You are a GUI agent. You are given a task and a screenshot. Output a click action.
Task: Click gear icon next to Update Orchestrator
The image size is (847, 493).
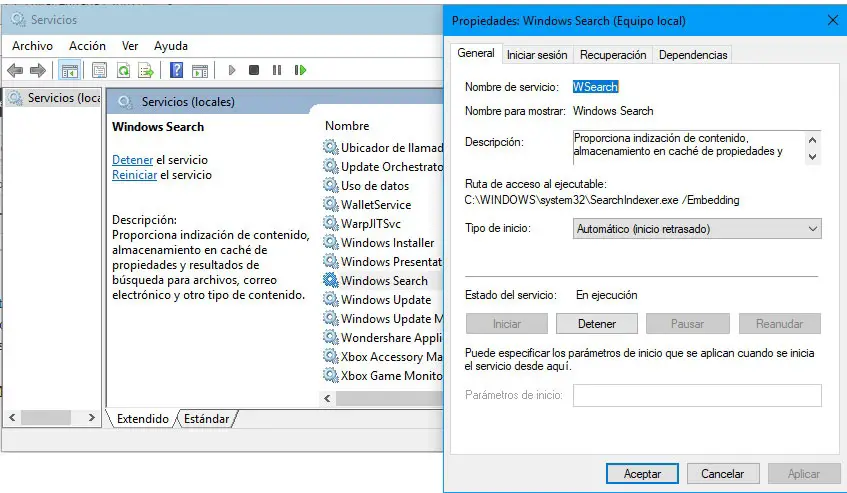coord(331,166)
